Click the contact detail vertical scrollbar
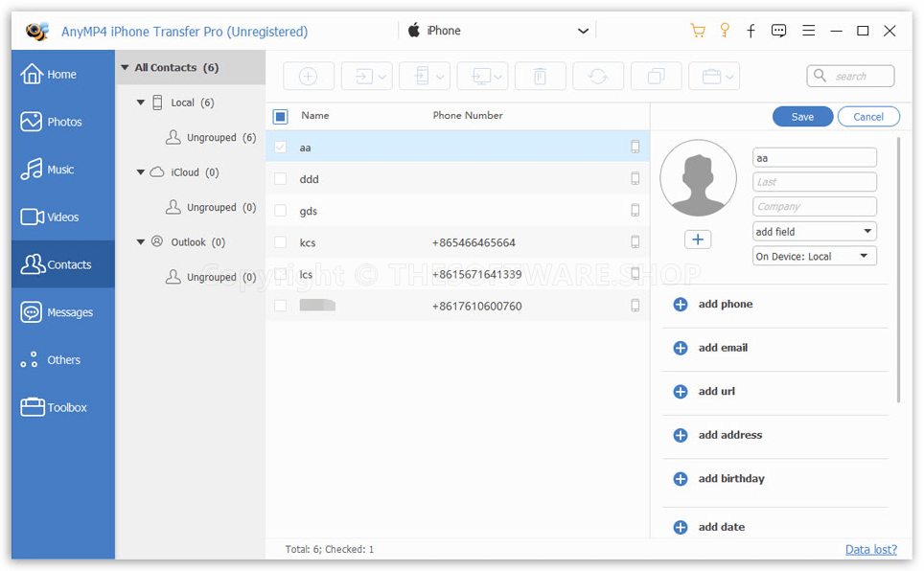 898,270
